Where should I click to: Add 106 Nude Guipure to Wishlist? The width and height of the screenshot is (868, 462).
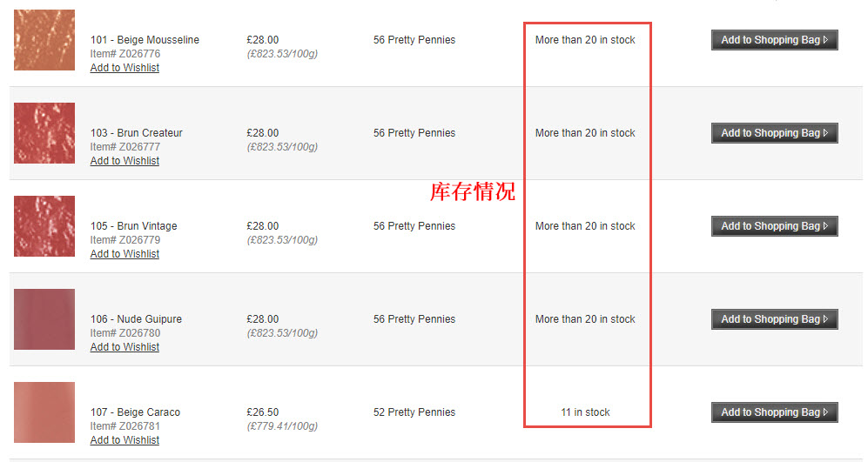124,347
